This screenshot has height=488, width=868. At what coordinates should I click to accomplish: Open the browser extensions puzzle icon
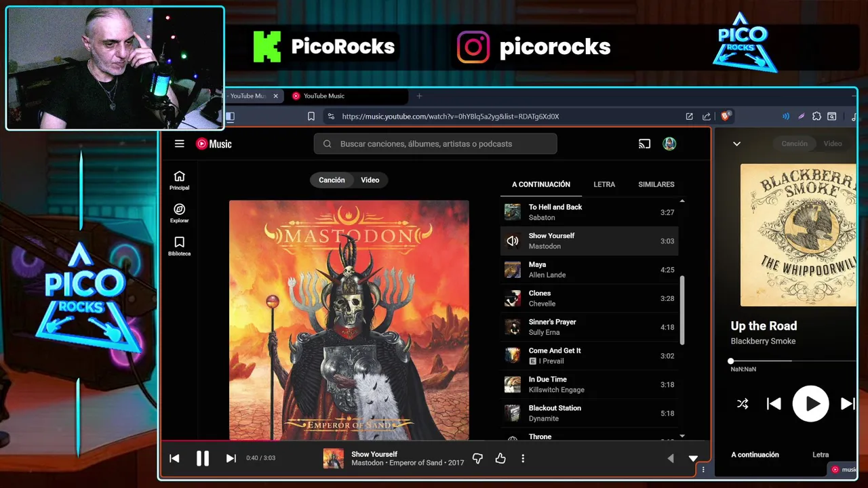pos(816,117)
